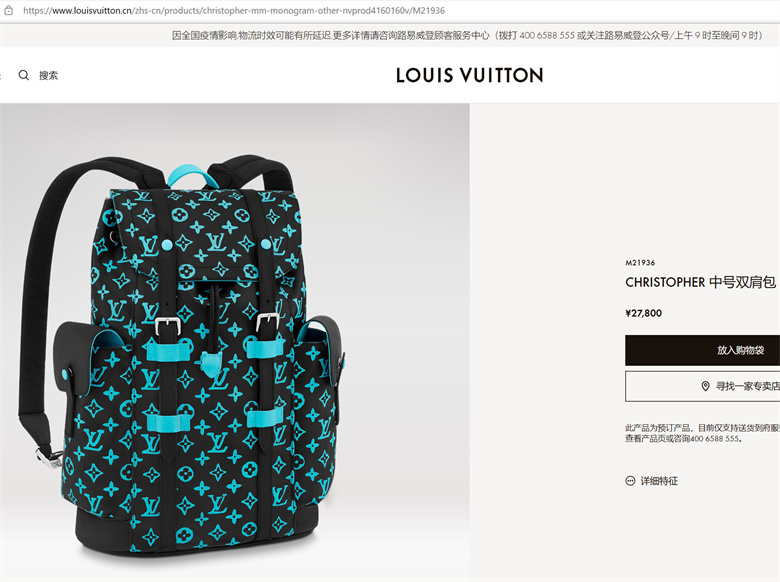Click the lock icon in the address bar
780x582 pixels.
[x=8, y=10]
